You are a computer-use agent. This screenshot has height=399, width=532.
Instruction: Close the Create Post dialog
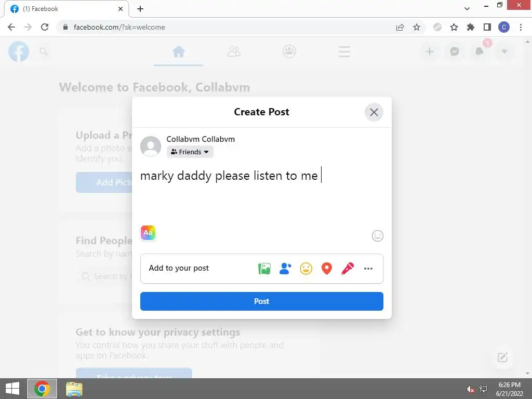click(x=374, y=112)
